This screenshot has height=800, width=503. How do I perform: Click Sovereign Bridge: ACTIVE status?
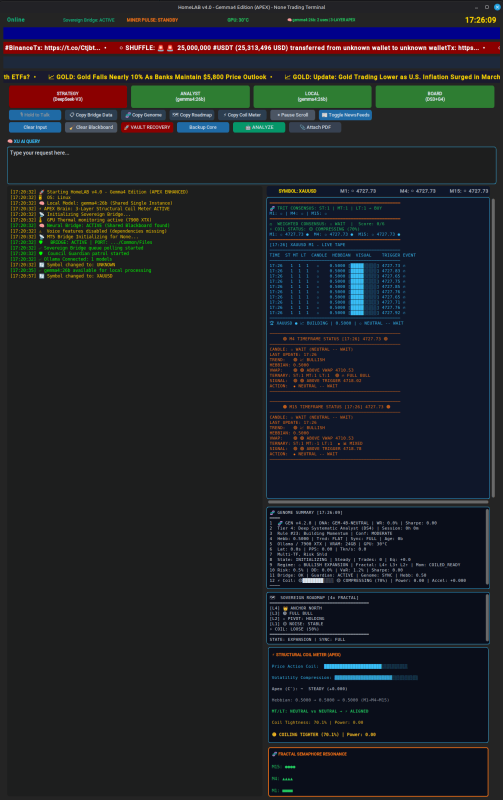point(89,20)
